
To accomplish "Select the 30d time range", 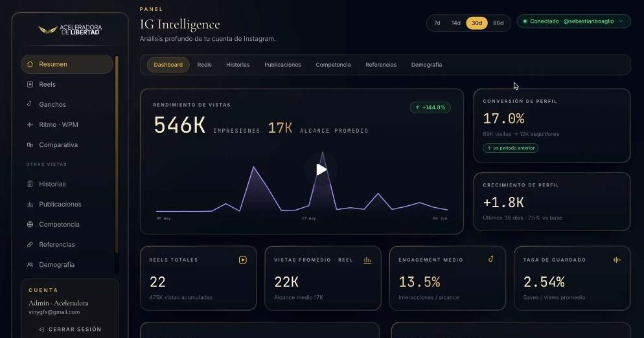I will pyautogui.click(x=477, y=23).
